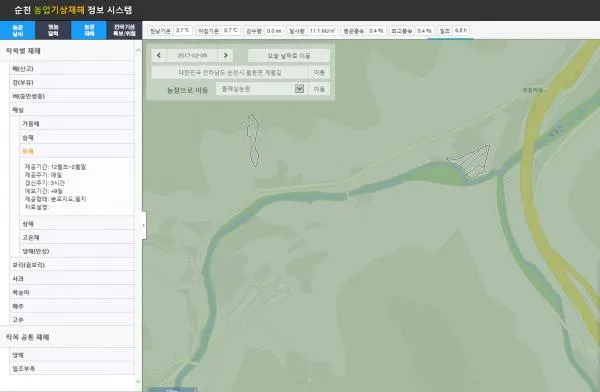Click the hatched farm plot by the river

click(x=471, y=161)
